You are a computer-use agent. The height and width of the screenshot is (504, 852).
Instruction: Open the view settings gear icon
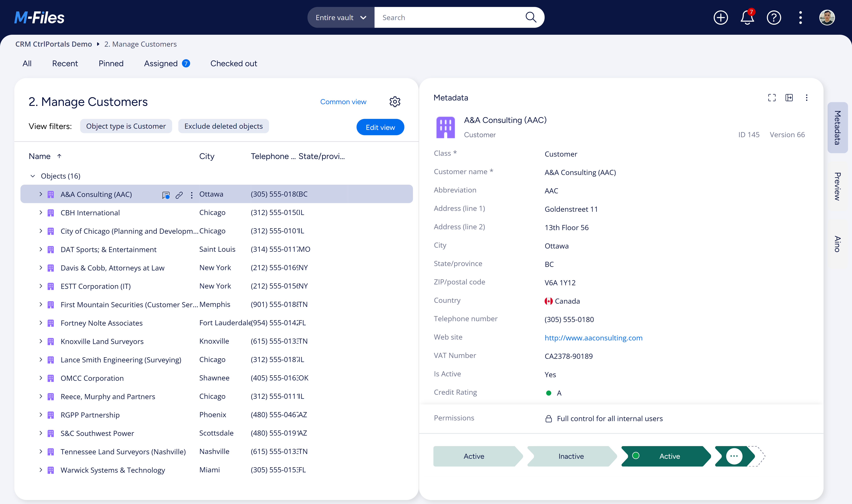(395, 102)
